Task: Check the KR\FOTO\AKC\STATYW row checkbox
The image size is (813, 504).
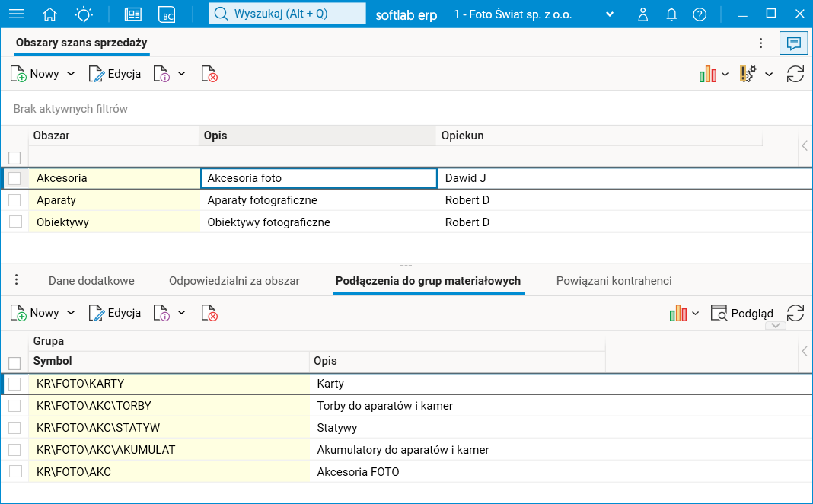Action: point(14,428)
